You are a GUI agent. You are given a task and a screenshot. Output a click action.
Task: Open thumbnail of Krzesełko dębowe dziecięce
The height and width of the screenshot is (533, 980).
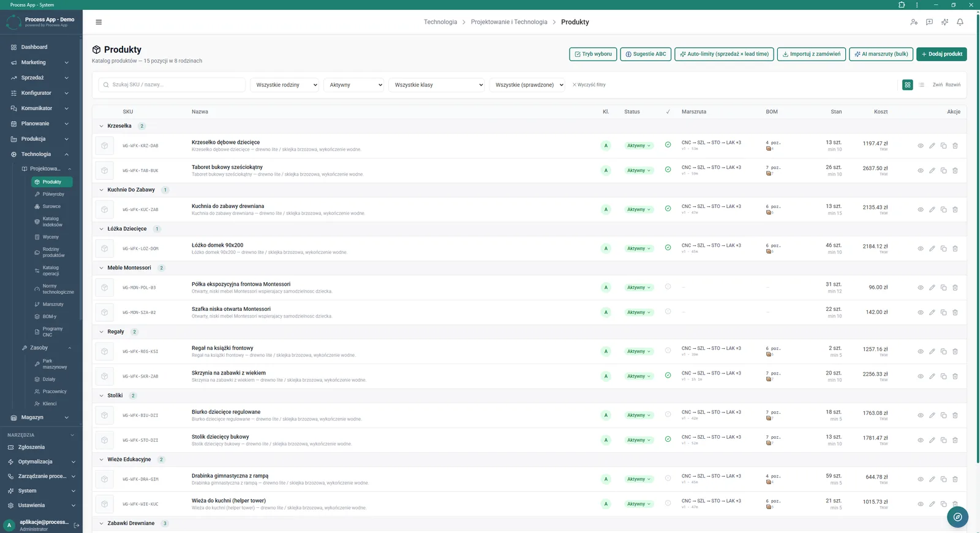click(104, 146)
